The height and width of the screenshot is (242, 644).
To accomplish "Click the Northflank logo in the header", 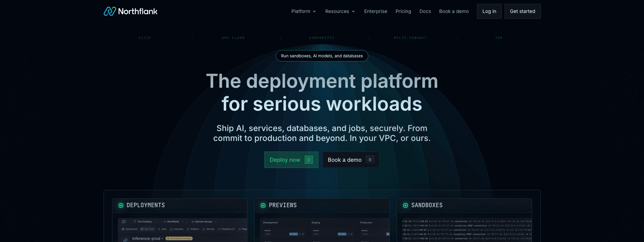I will pos(131,11).
